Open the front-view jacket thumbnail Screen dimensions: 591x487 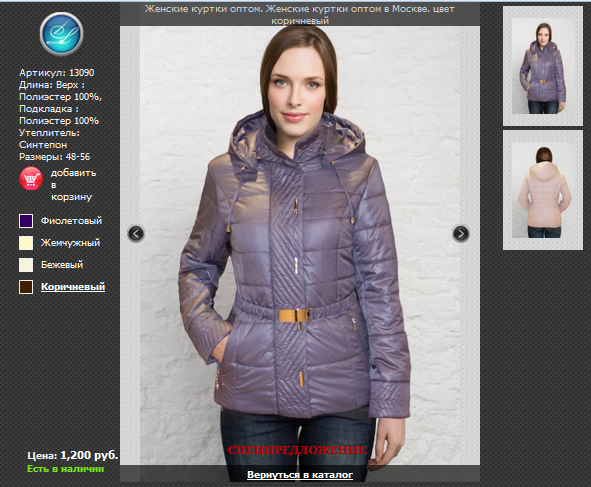click(543, 66)
